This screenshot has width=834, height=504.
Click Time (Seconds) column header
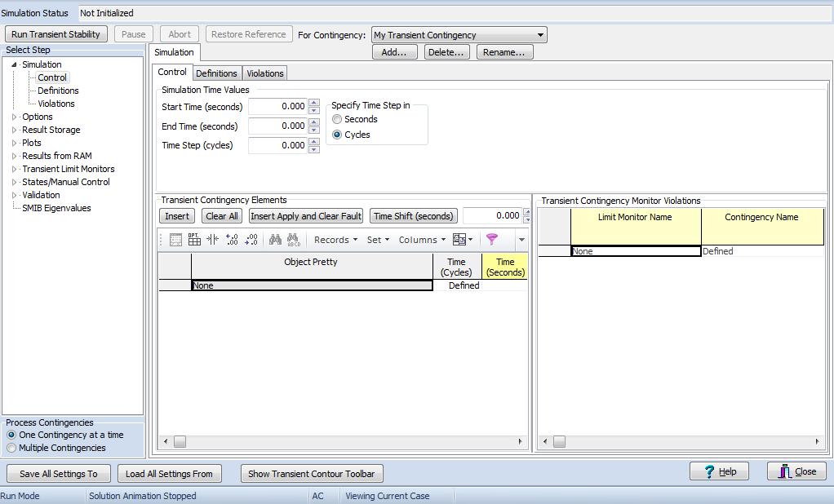pos(505,267)
